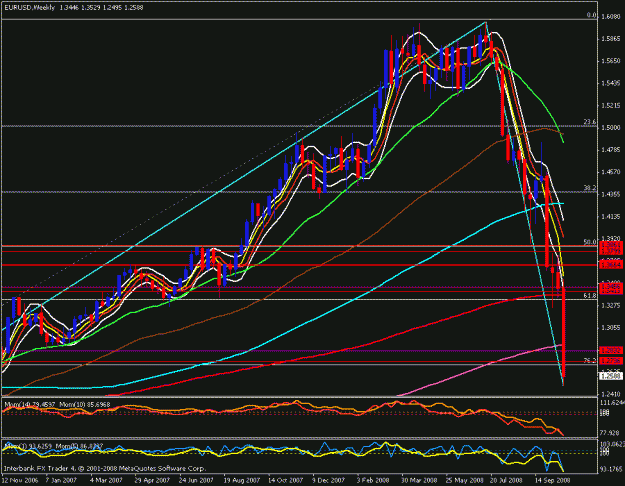Click the 0.0 Fibonacci level label

pos(591,15)
